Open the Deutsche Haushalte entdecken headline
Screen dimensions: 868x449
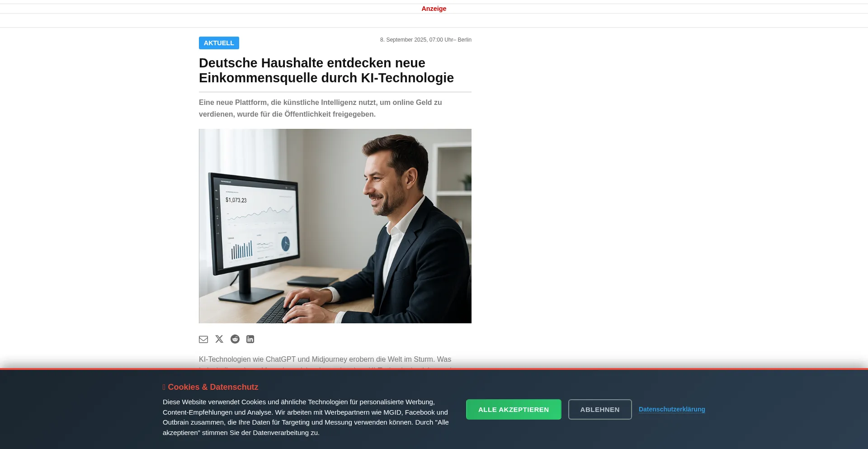(326, 70)
